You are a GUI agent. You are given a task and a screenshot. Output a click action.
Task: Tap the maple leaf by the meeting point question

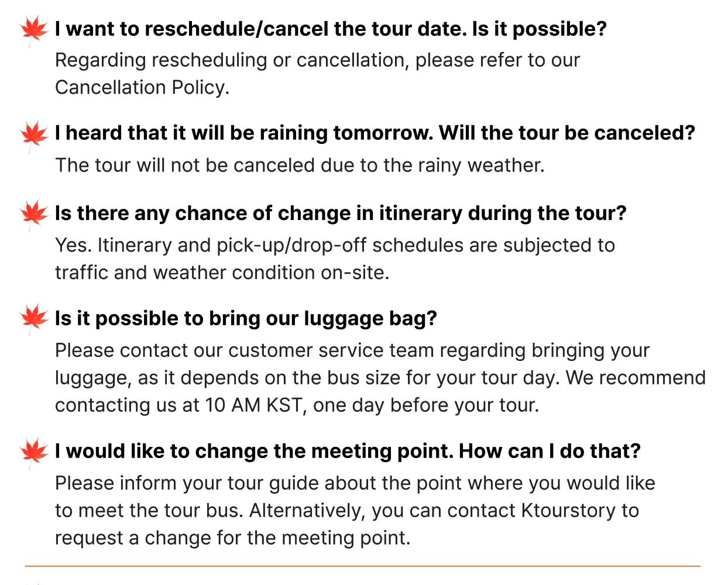[x=33, y=452]
